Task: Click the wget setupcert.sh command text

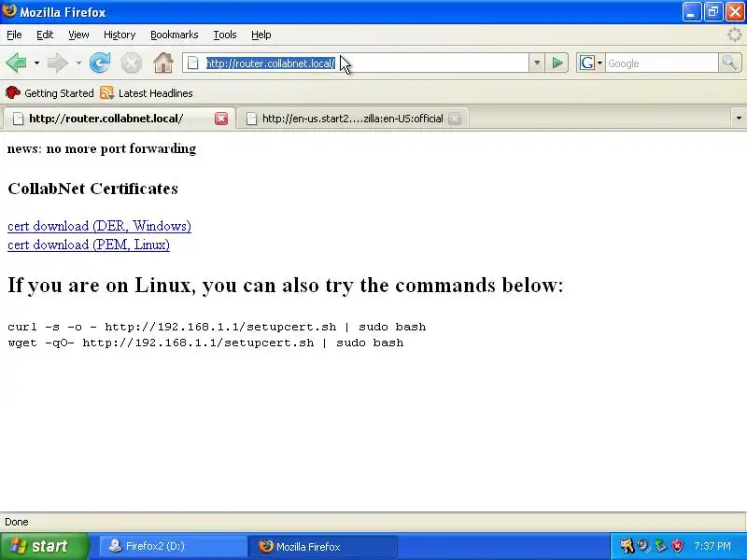Action: coord(205,343)
